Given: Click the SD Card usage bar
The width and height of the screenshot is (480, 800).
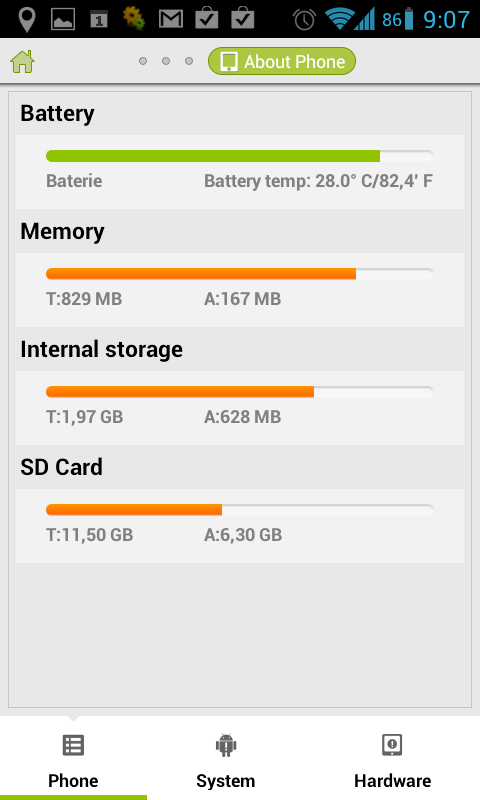Looking at the screenshot, I should coord(240,510).
